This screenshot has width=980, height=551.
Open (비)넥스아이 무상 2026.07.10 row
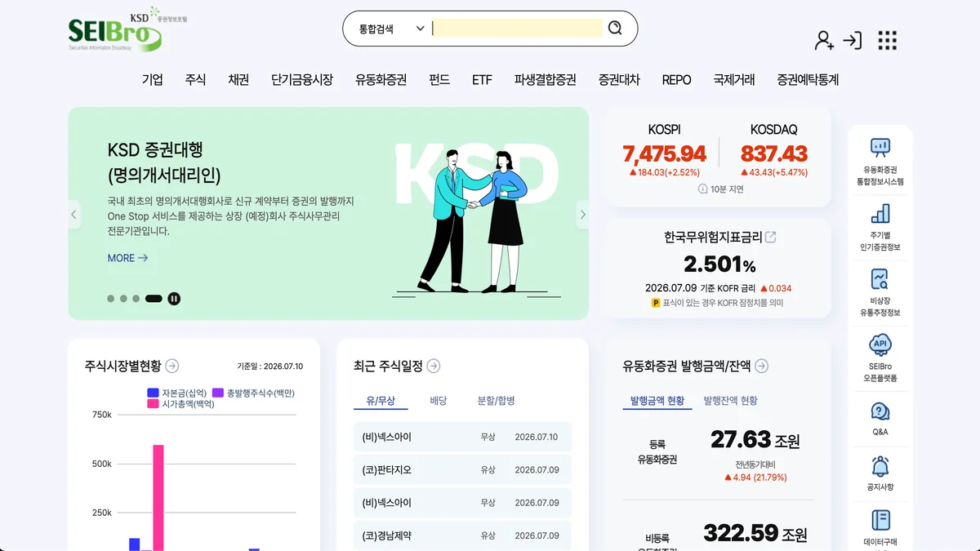pyautogui.click(x=462, y=437)
